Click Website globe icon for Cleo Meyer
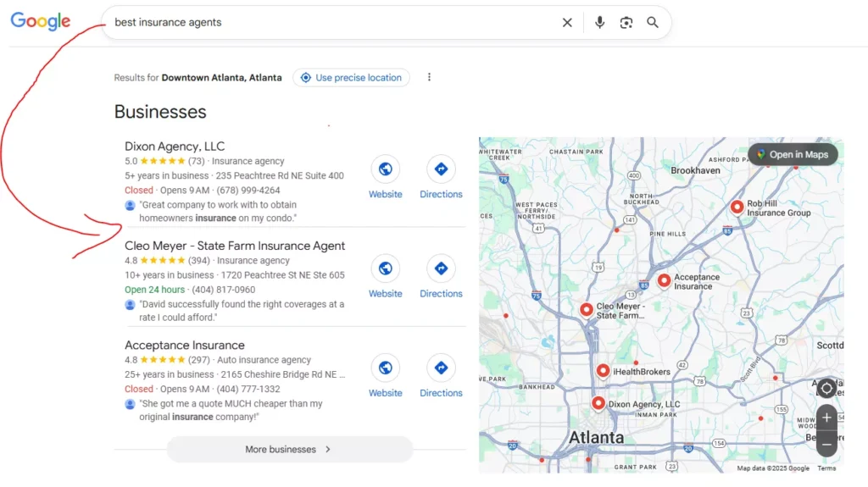This screenshot has width=868, height=487. coord(386,268)
